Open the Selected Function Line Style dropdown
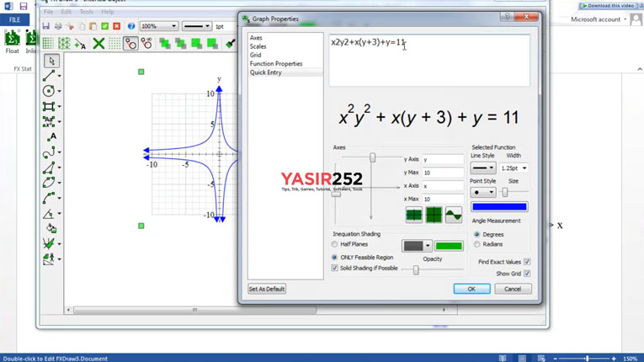 (483, 168)
